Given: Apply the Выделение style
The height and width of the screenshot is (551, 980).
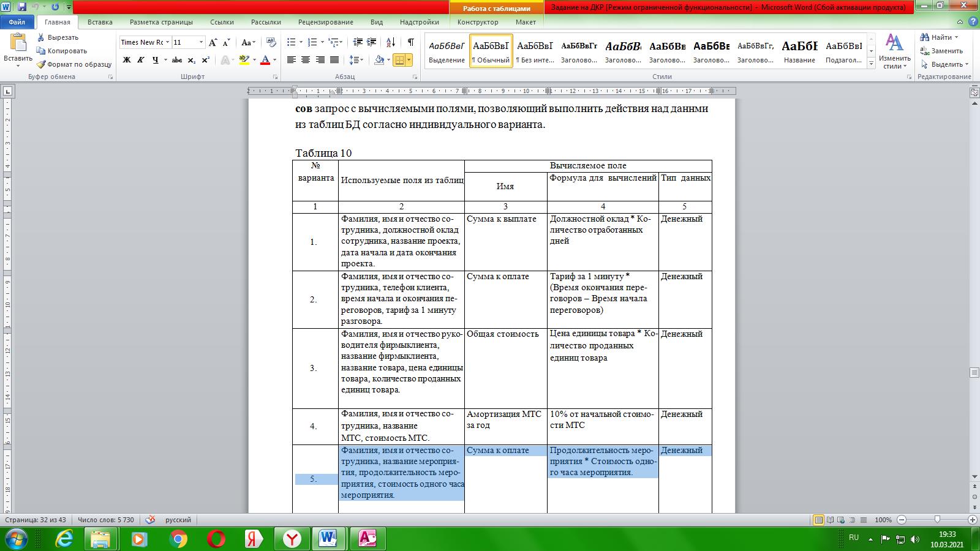Looking at the screenshot, I should 447,51.
